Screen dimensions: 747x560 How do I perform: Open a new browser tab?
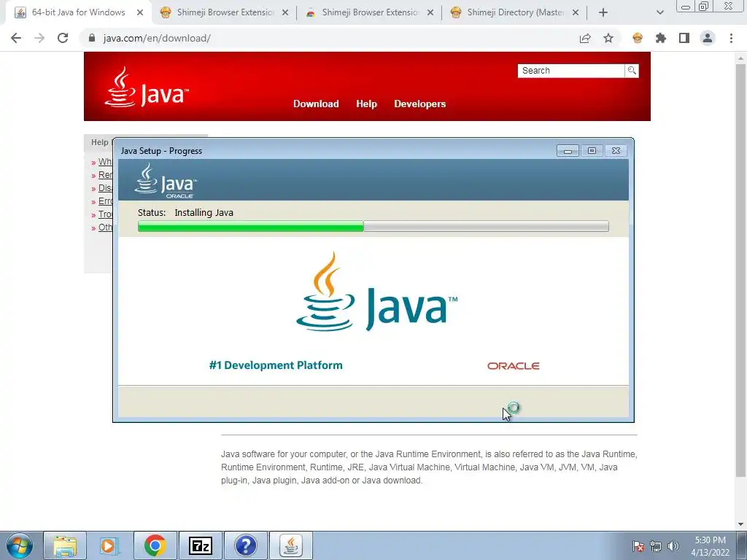[x=603, y=13]
